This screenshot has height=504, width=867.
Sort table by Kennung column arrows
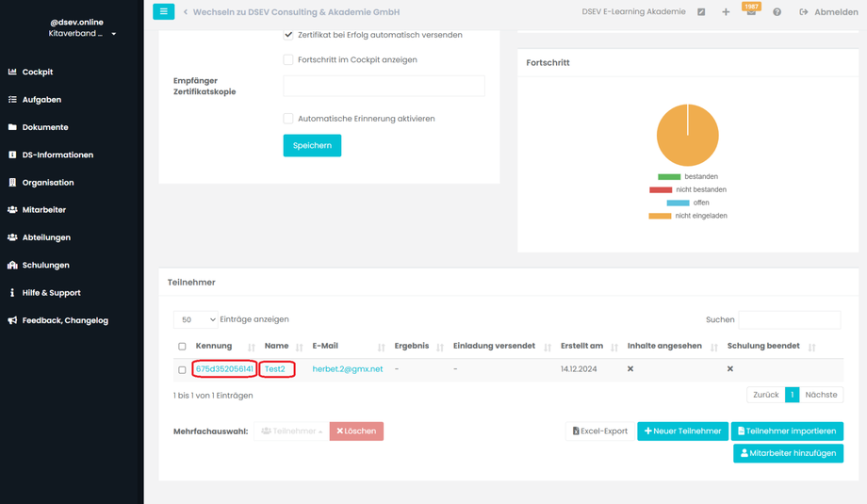tap(251, 347)
